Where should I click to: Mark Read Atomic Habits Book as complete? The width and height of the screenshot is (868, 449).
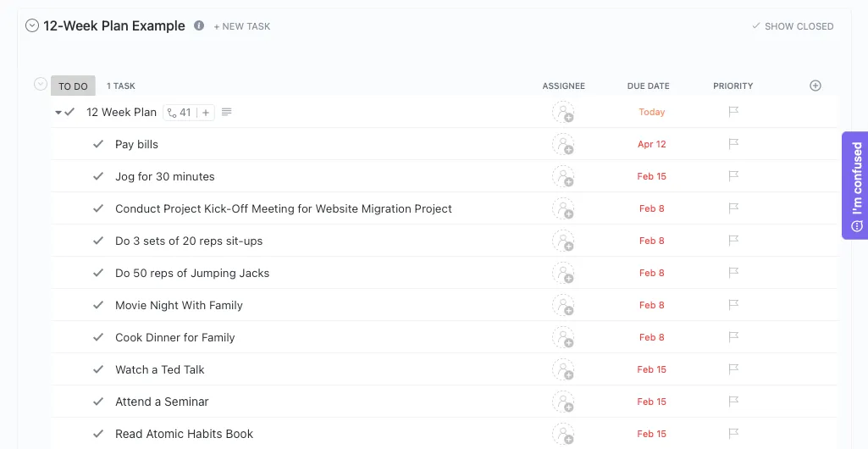98,434
